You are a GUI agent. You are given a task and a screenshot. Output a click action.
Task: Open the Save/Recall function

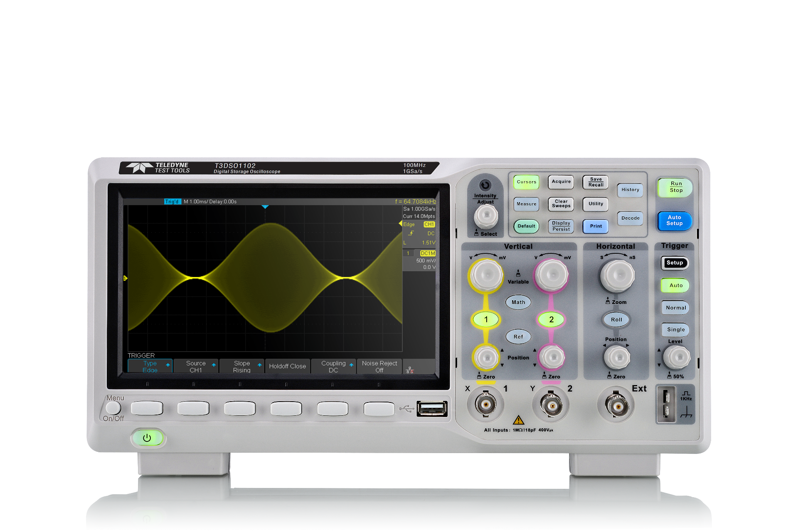(x=595, y=182)
